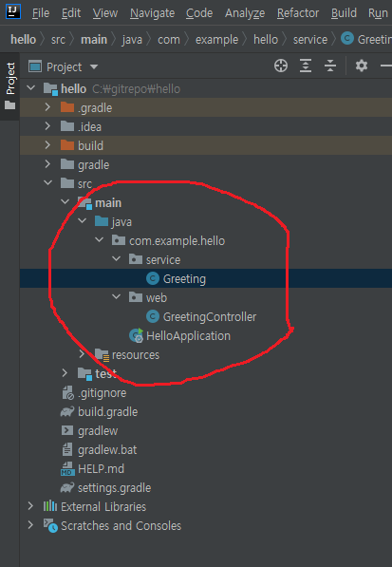Collapse the src folder

(x=47, y=182)
